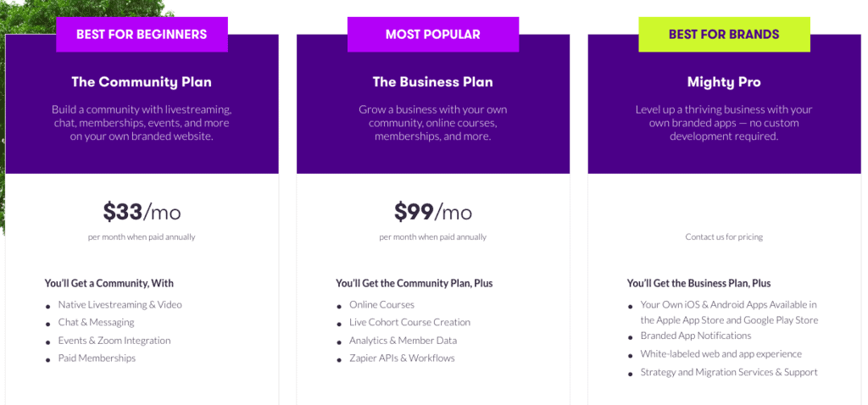Viewport: 868px width, 405px height.
Task: Click Zapier APIs & Workflows item
Action: (x=402, y=358)
